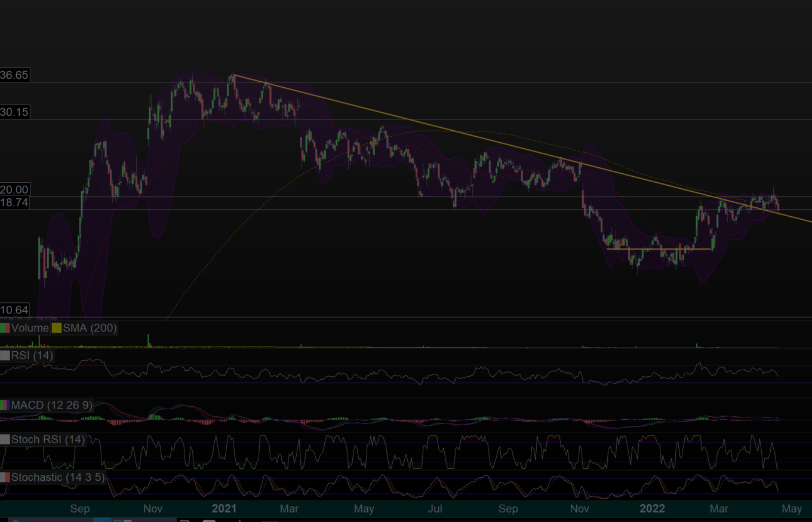Click the RSI (14) gray legend icon
This screenshot has width=812, height=522.
[x=5, y=356]
